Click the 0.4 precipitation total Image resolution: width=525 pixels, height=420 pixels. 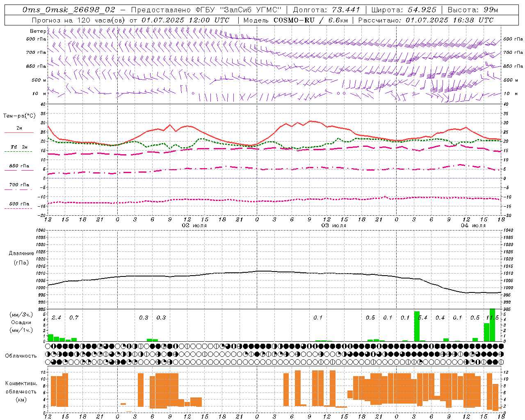[x=440, y=317]
